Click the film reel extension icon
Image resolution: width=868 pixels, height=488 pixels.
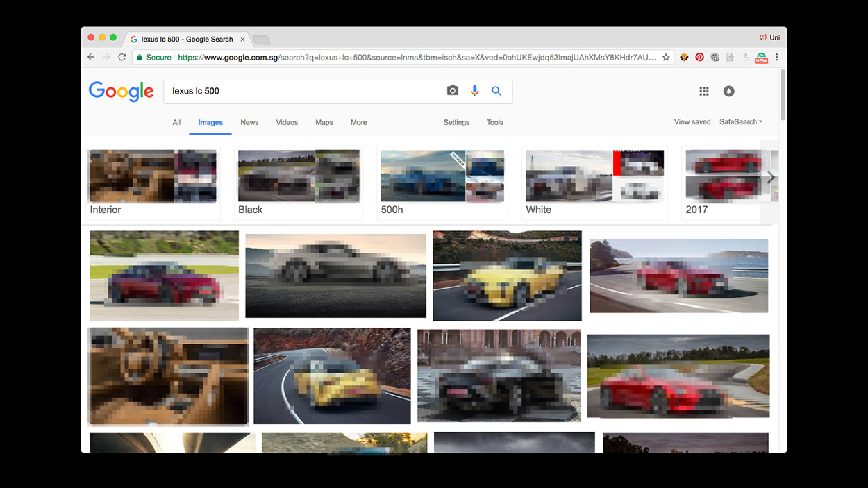tap(715, 57)
